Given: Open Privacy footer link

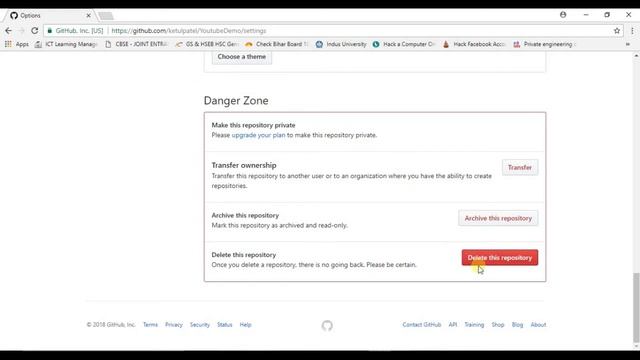Looking at the screenshot, I should (x=174, y=325).
